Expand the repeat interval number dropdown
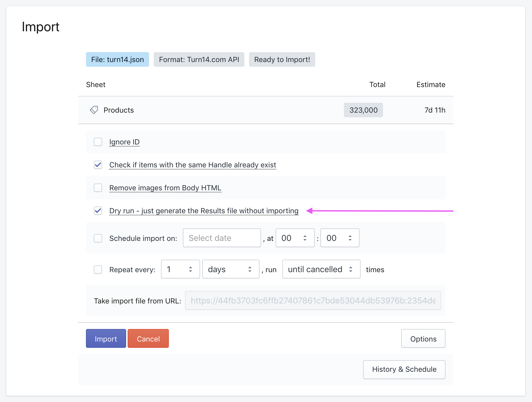 (180, 269)
